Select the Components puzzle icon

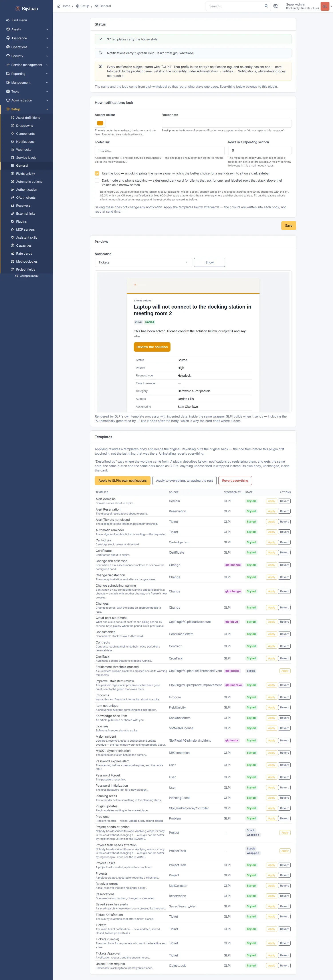[13, 134]
